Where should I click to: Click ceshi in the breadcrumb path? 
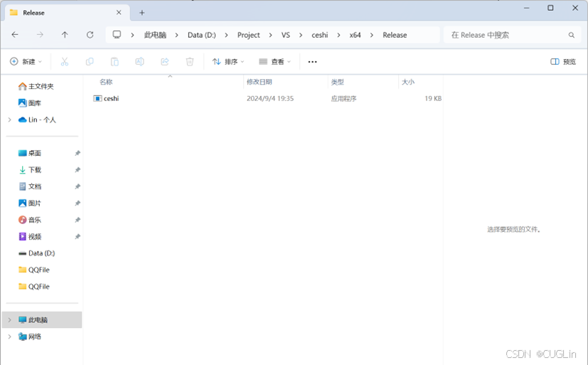point(319,35)
